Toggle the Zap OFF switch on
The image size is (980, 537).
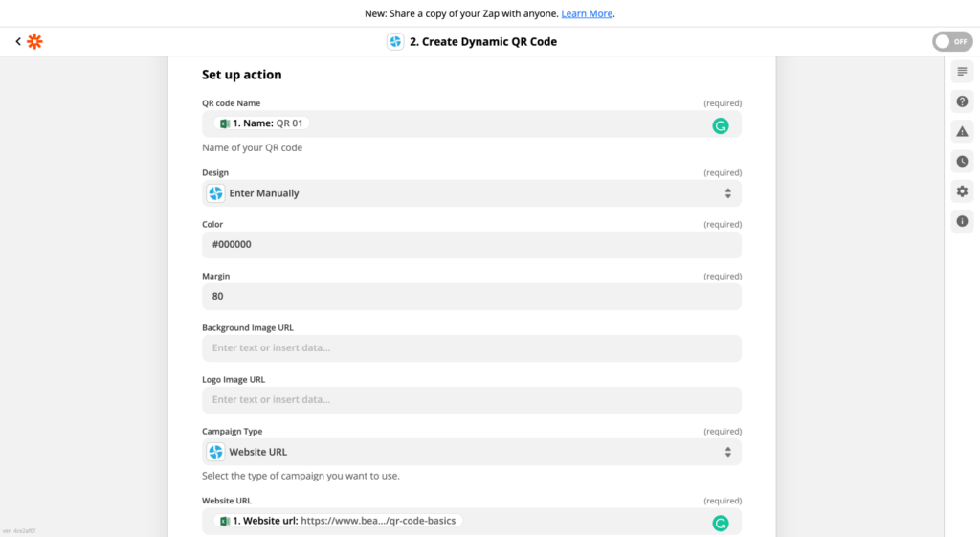point(951,41)
